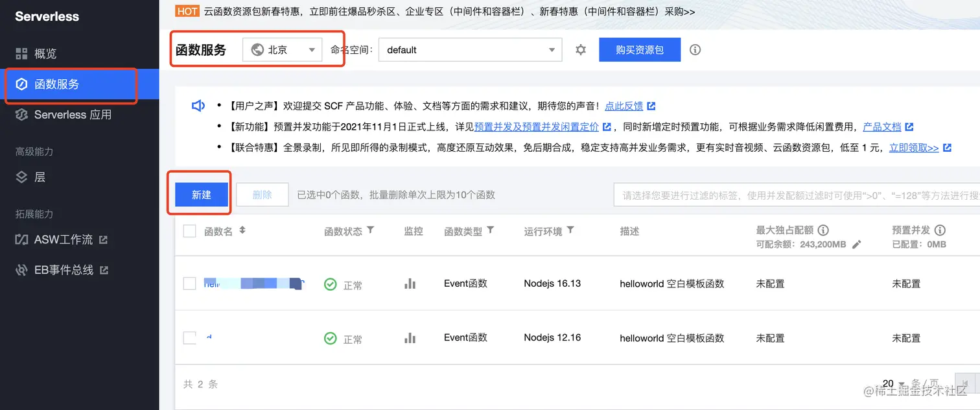980x410 pixels.
Task: Open 立即领取>> link
Action: pyautogui.click(x=914, y=148)
